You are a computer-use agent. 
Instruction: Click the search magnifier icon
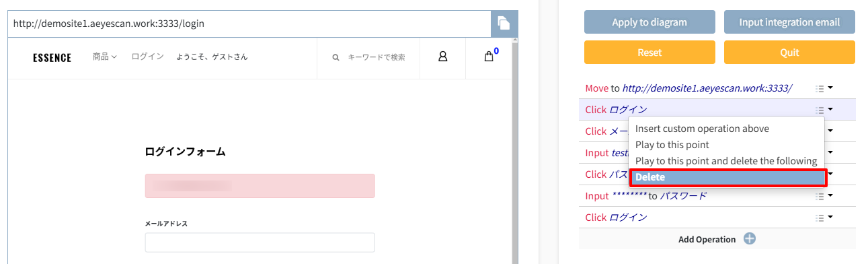point(336,58)
